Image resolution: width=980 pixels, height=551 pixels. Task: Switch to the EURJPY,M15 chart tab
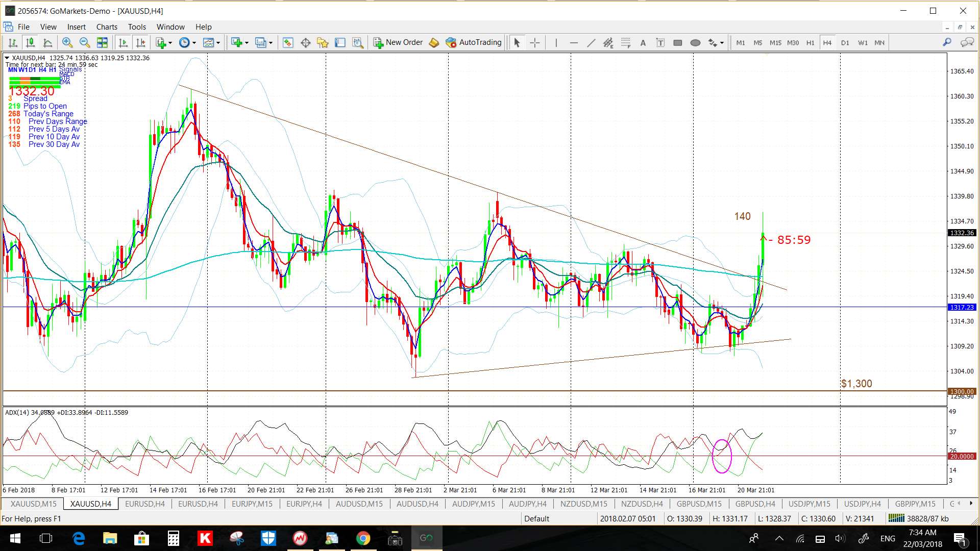(252, 504)
